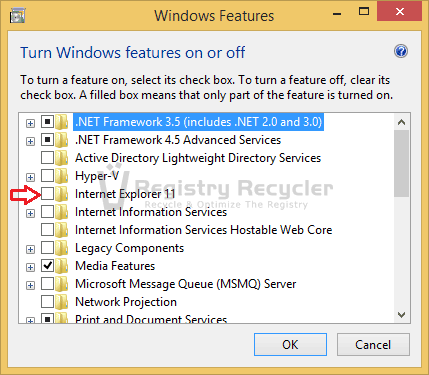Select the Hyper-V label
Viewport: 429px width, 375px height.
[x=97, y=176]
